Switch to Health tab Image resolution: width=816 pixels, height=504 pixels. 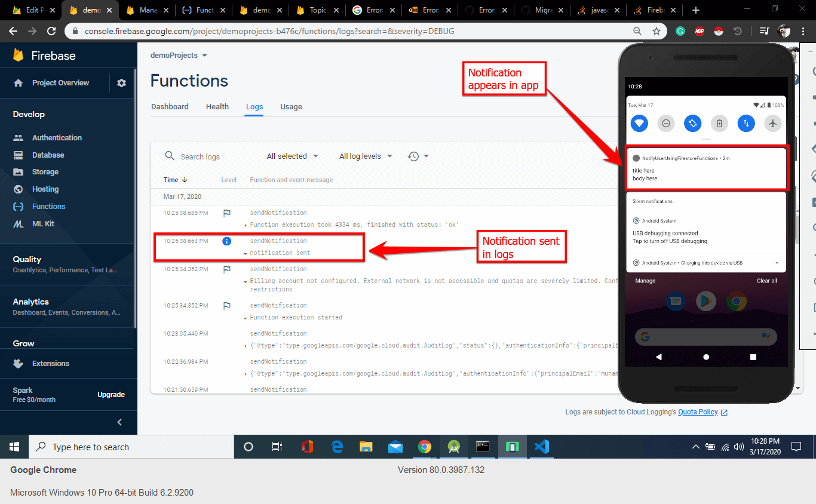pyautogui.click(x=217, y=107)
